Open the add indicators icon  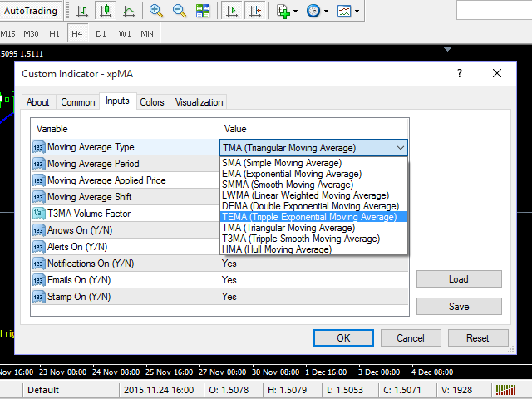(283, 11)
